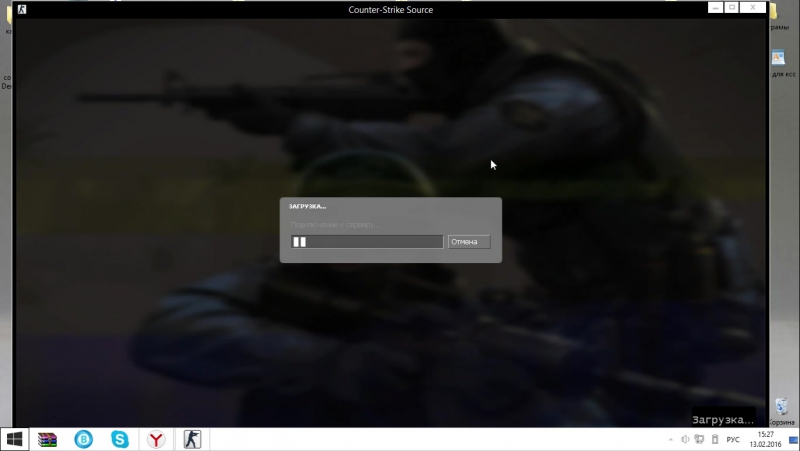800x451 pixels.
Task: Open network status icon in tray
Action: [698, 439]
